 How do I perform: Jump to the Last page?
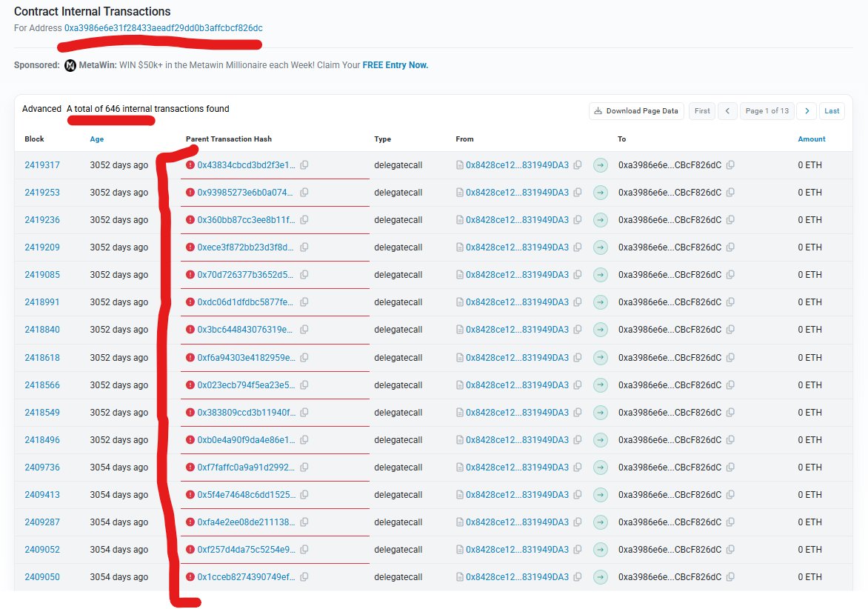[832, 110]
